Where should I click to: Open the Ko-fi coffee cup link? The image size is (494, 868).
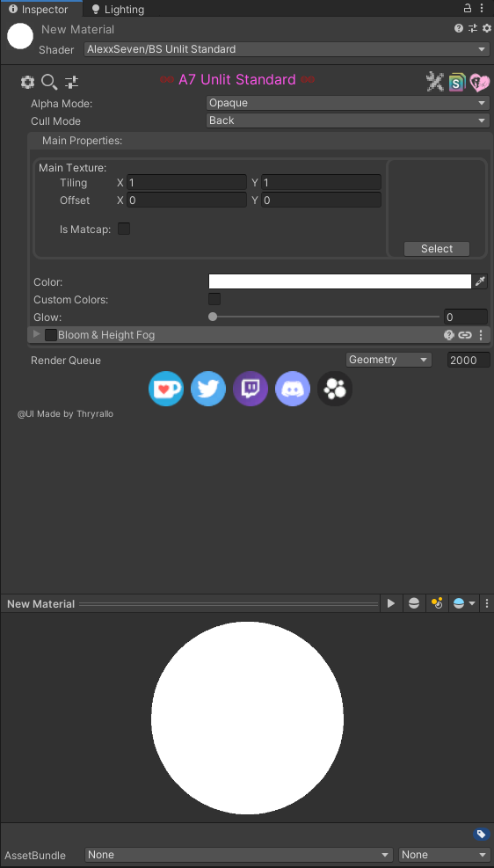click(x=166, y=390)
